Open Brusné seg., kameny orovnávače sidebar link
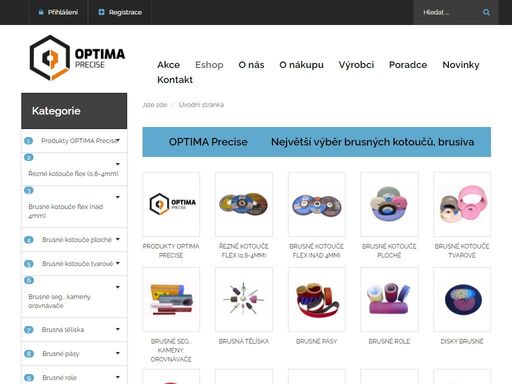The width and height of the screenshot is (512, 384). pos(59,301)
